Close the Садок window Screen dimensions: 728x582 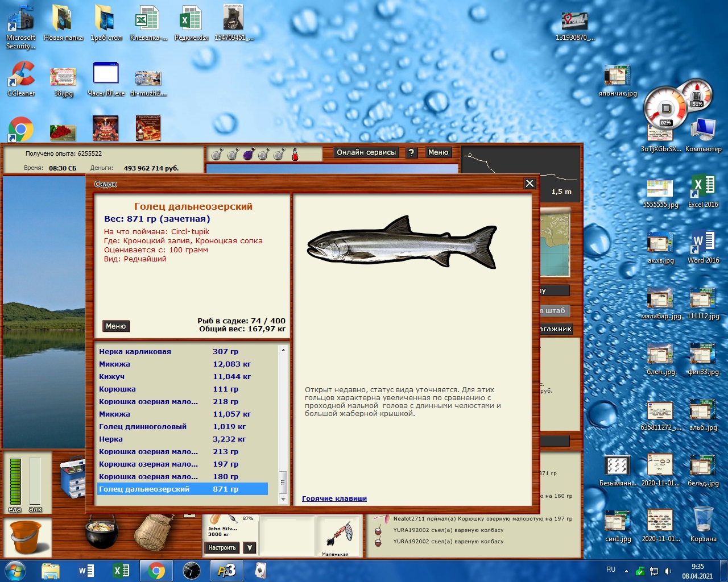point(530,183)
